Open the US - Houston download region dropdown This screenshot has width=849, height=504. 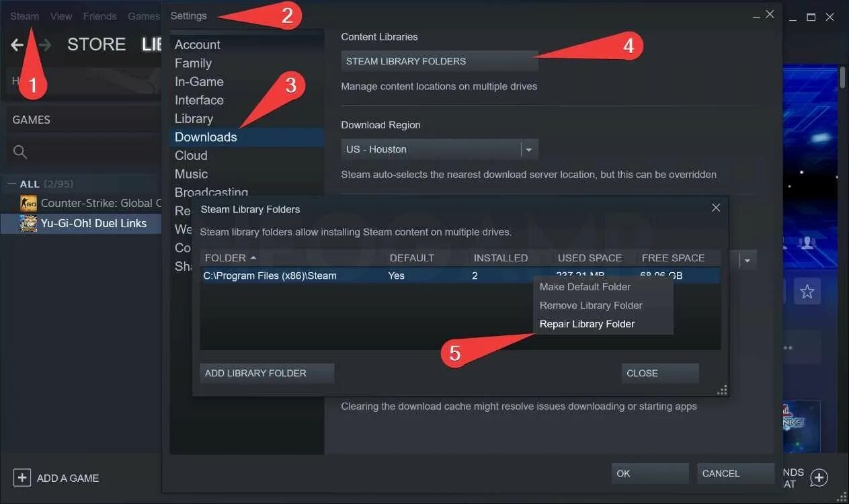point(440,149)
